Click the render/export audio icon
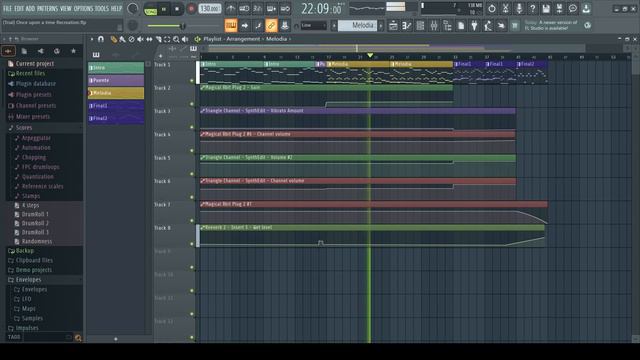This screenshot has width=640, height=360. (560, 9)
